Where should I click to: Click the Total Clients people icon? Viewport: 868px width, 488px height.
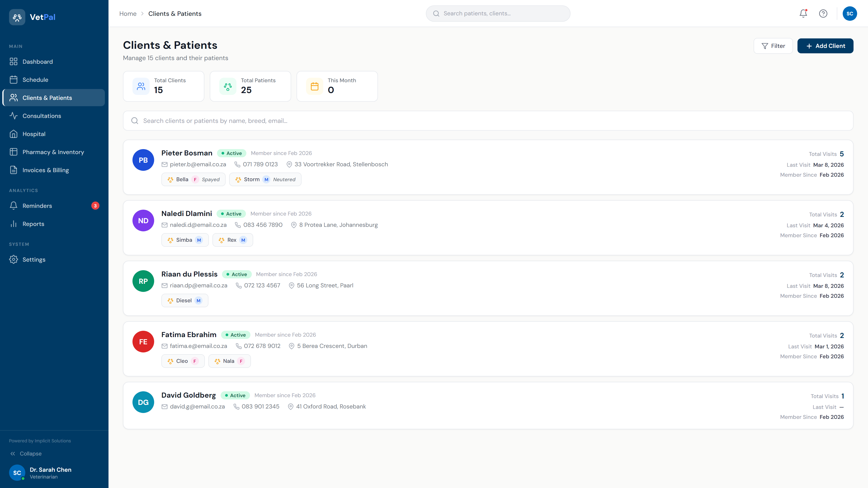pyautogui.click(x=141, y=86)
